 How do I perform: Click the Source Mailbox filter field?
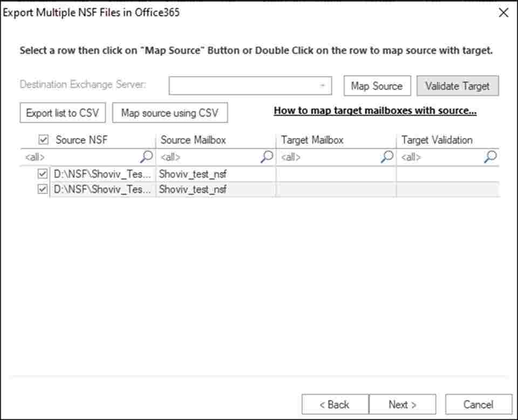click(208, 157)
